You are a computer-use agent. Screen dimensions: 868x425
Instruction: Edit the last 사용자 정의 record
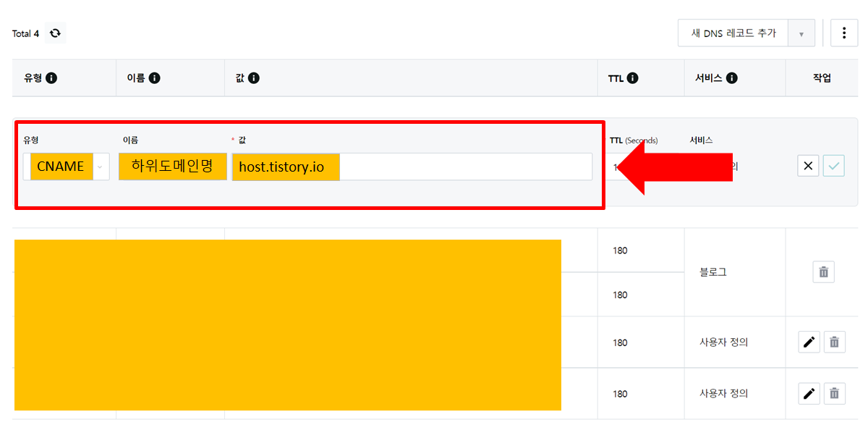[x=809, y=394]
